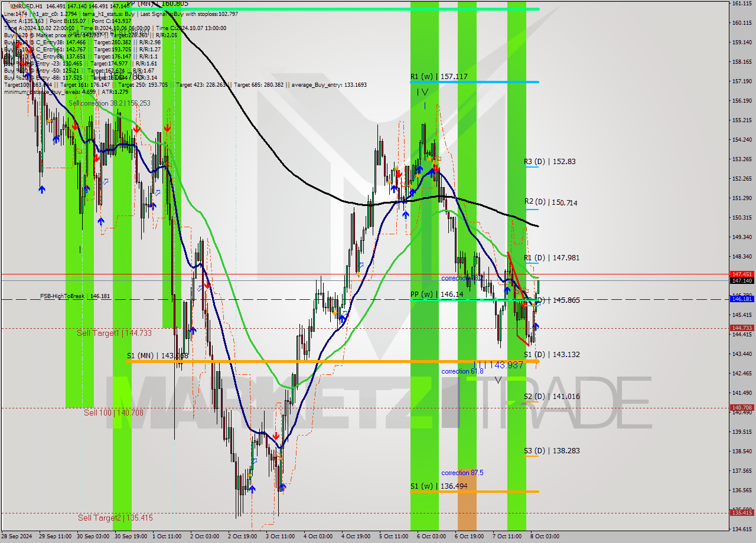Select the red 147.451 price tag on axis

[x=742, y=274]
